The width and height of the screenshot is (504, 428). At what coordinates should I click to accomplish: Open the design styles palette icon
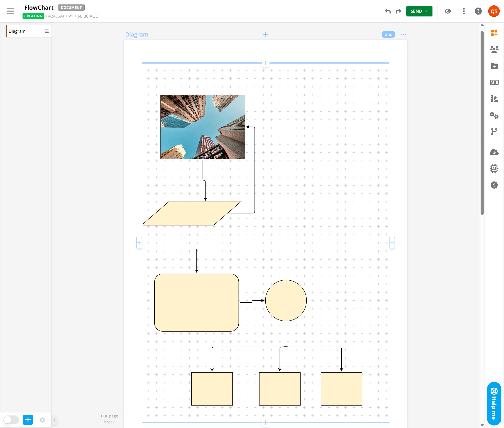click(x=494, y=99)
